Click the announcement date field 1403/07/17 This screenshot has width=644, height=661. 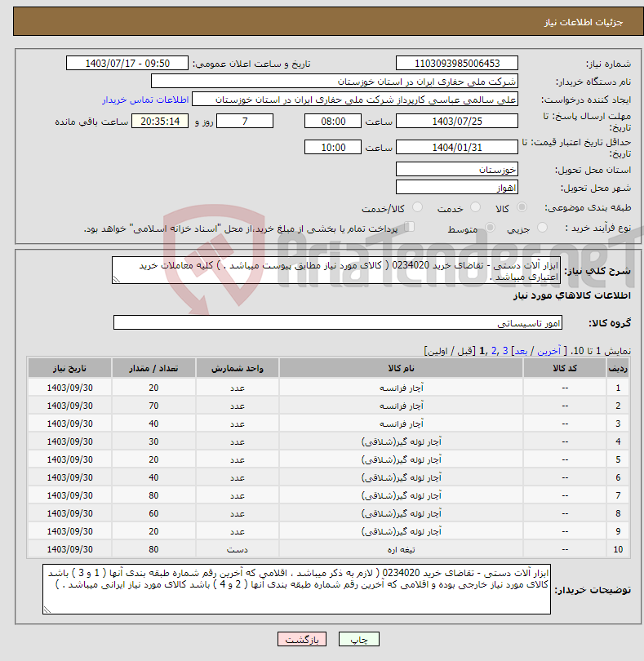coord(127,63)
